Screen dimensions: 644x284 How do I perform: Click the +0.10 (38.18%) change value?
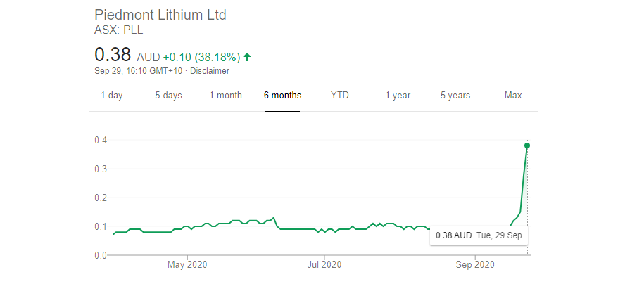201,56
